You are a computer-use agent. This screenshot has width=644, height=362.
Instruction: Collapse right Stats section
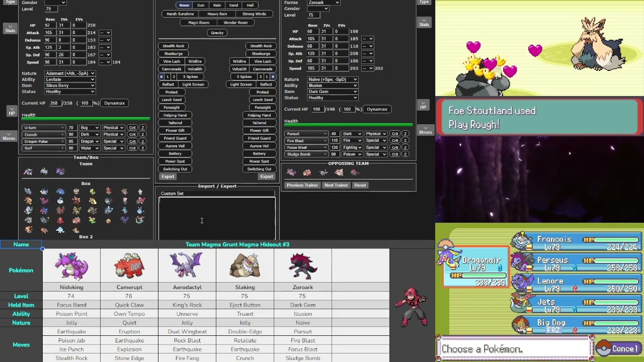[424, 22]
